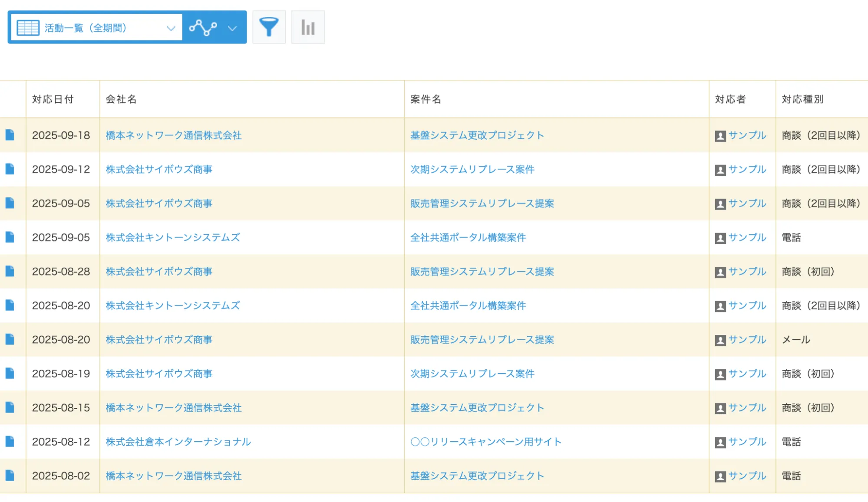868x502 pixels.
Task: Click the ○○リリースキャンペーン用サイト case link
Action: [485, 442]
